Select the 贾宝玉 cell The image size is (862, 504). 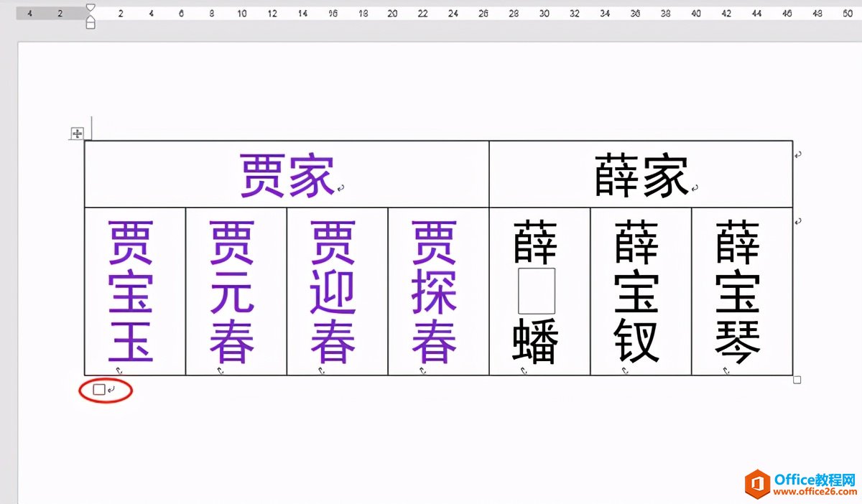click(135, 291)
